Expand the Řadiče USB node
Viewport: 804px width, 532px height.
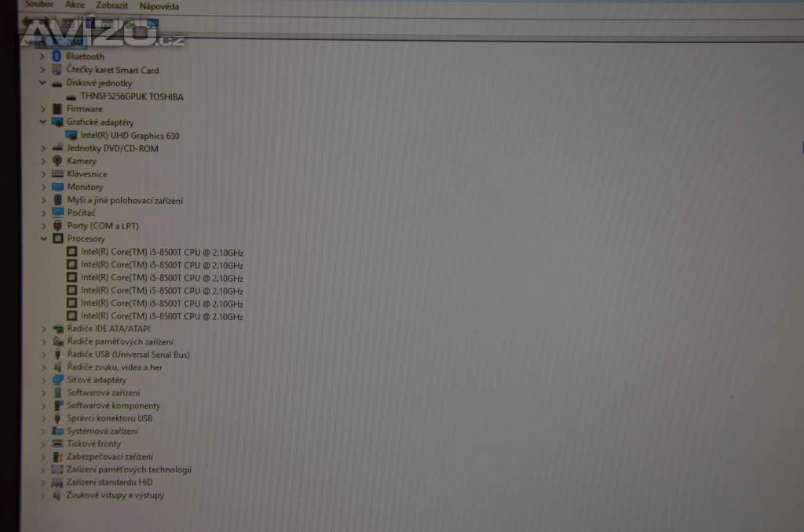pyautogui.click(x=43, y=355)
